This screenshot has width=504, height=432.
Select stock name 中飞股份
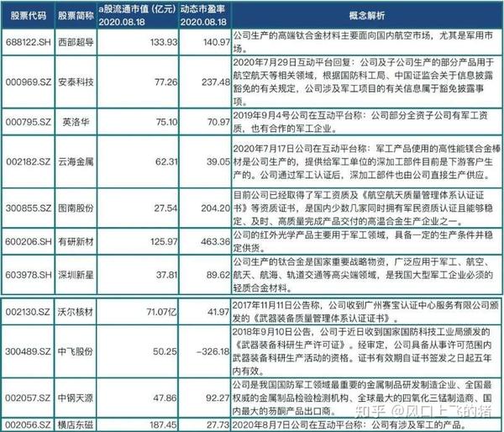76,351
